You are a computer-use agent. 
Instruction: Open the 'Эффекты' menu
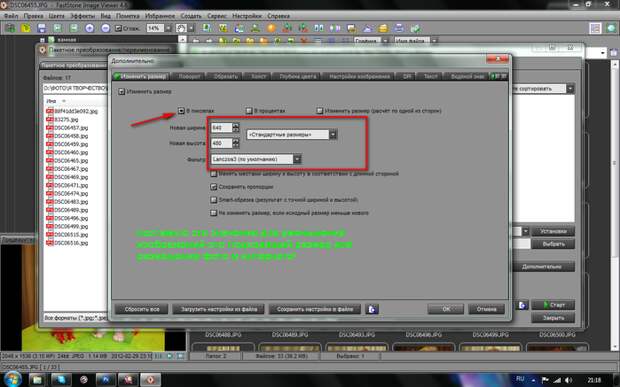coord(83,16)
